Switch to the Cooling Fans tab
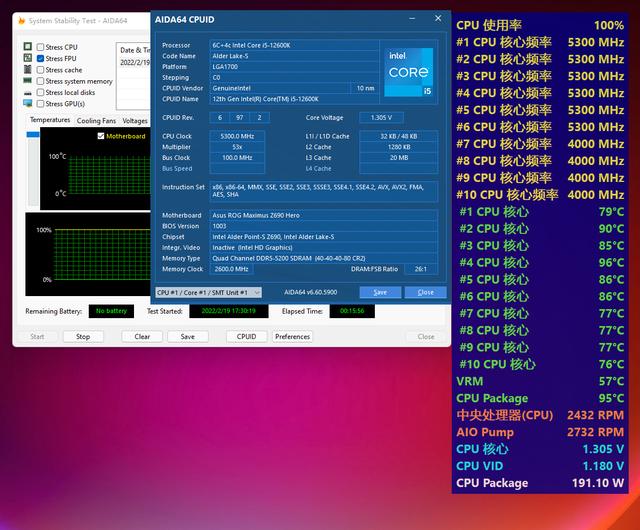 [96, 121]
